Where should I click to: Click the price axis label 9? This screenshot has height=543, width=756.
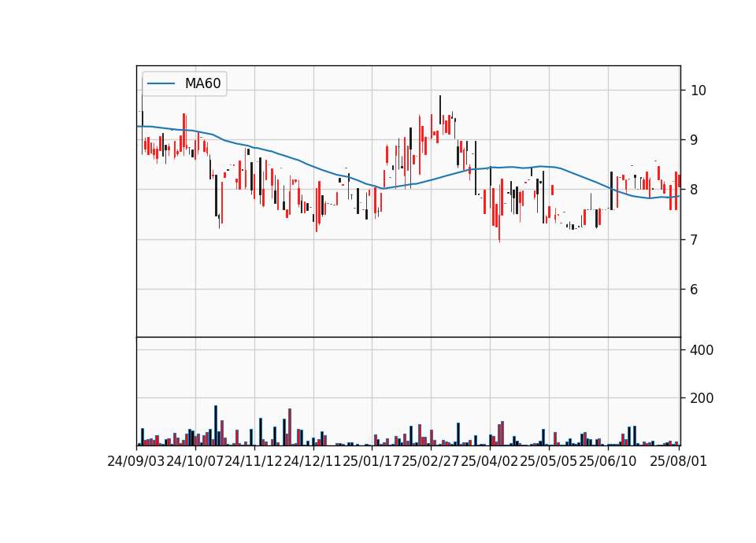(695, 140)
